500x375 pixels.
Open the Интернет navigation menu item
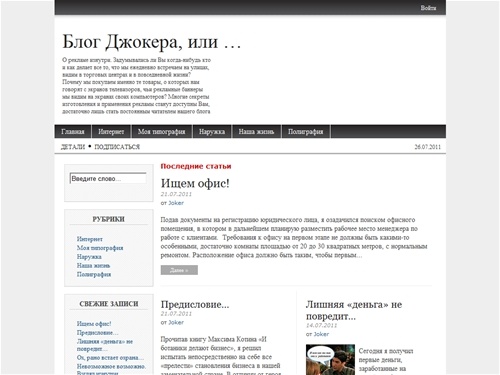111,132
